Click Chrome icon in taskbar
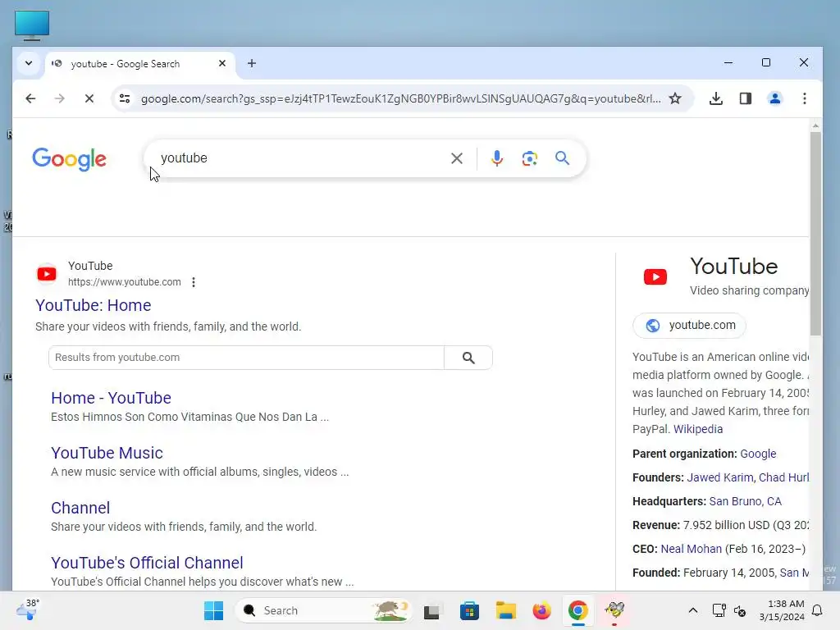840x630 pixels. 578,610
